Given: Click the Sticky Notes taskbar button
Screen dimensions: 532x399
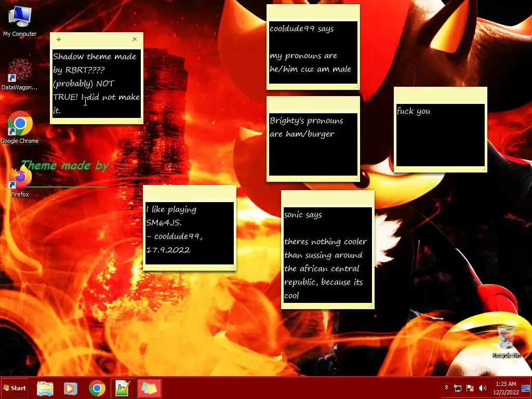Looking at the screenshot, I should (149, 388).
